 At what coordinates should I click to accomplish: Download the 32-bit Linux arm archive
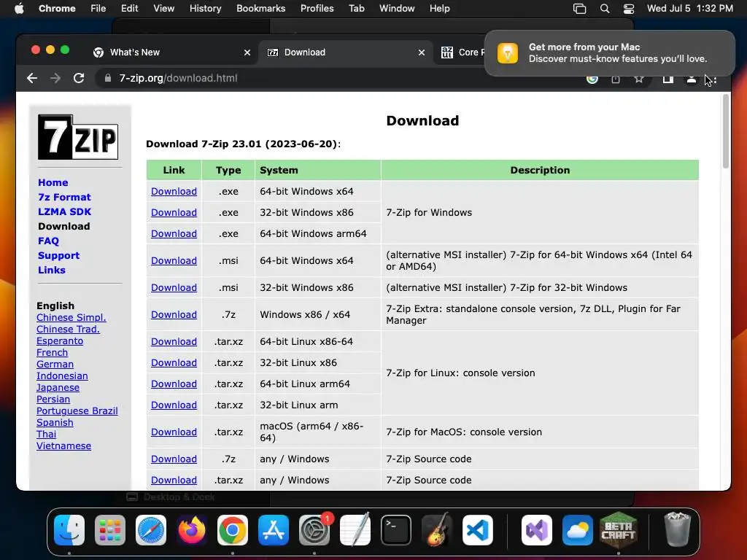174,405
